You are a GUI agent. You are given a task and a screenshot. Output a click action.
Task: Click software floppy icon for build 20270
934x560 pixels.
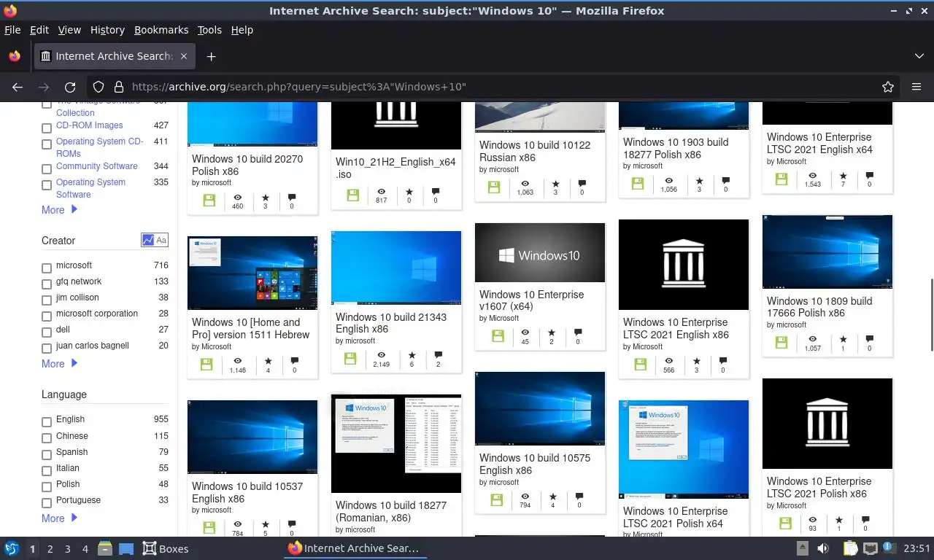click(209, 201)
